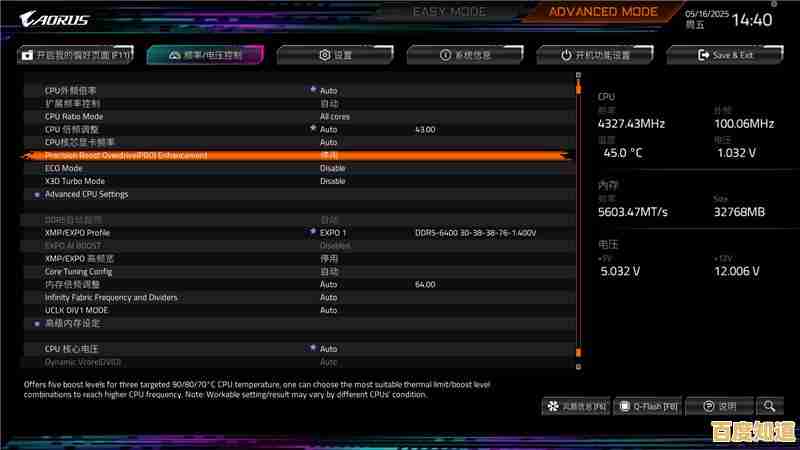Toggle ECO Mode Disable value
The height and width of the screenshot is (450, 800).
(x=333, y=168)
